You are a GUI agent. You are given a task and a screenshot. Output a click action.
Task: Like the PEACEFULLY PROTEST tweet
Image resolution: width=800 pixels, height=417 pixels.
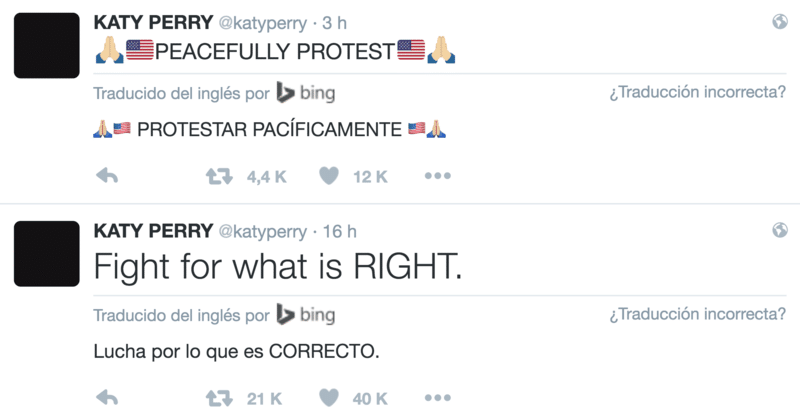329,176
